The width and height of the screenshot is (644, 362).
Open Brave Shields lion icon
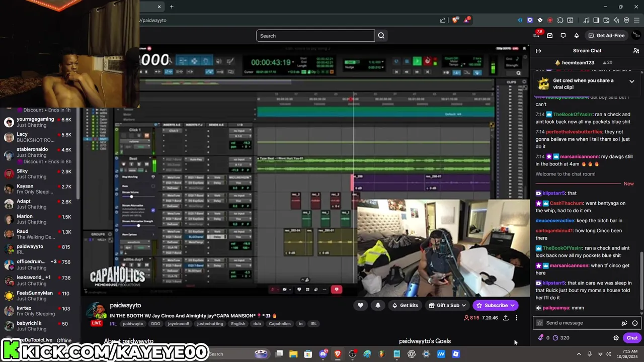coord(455,20)
